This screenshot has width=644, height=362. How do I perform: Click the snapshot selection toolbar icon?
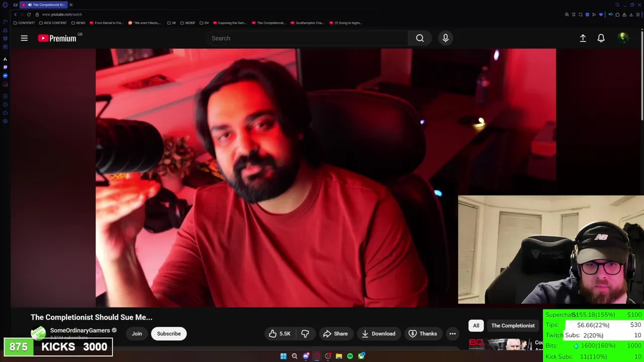(x=581, y=15)
